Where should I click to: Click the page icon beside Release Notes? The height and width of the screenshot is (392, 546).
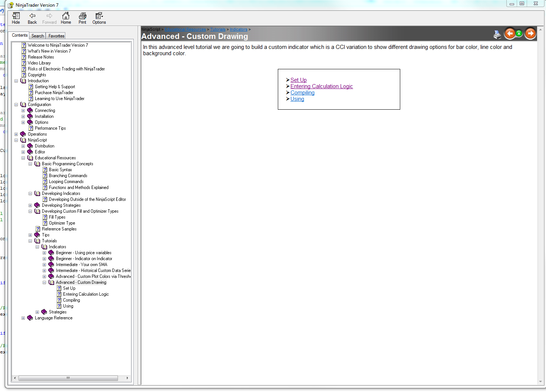point(24,57)
